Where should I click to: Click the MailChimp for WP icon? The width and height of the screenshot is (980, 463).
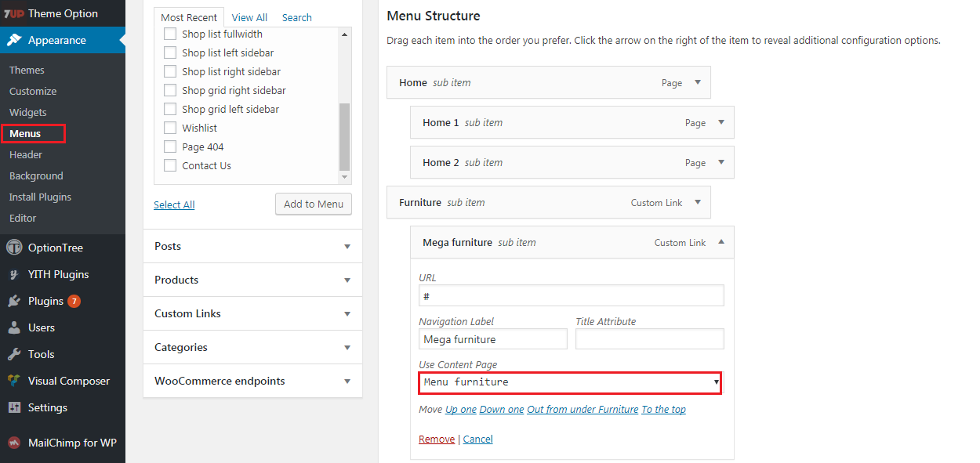tap(14, 443)
